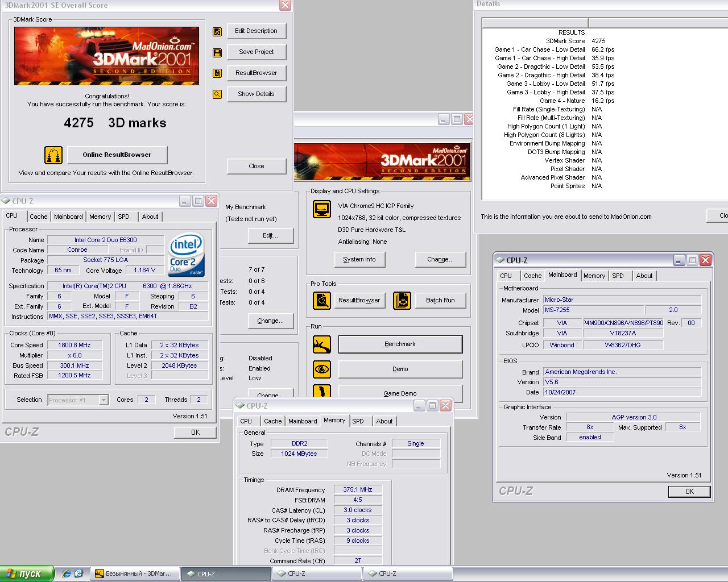This screenshot has width=728, height=582.
Task: Click the Core Speed value 1800.8 MHz
Action: [75, 345]
